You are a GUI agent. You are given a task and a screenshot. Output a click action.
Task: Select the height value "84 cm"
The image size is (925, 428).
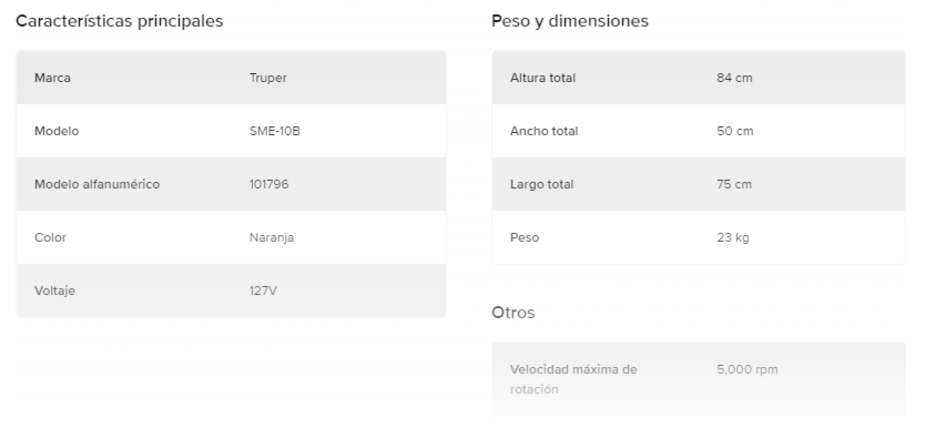click(x=734, y=78)
